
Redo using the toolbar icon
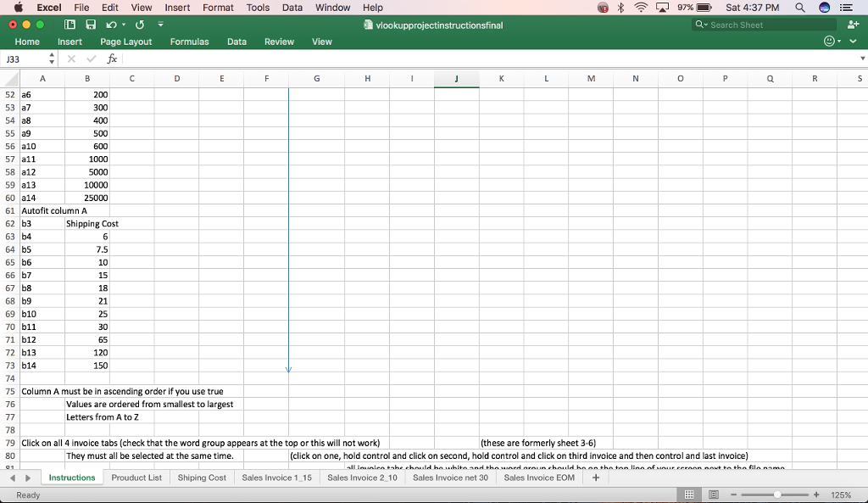click(139, 25)
